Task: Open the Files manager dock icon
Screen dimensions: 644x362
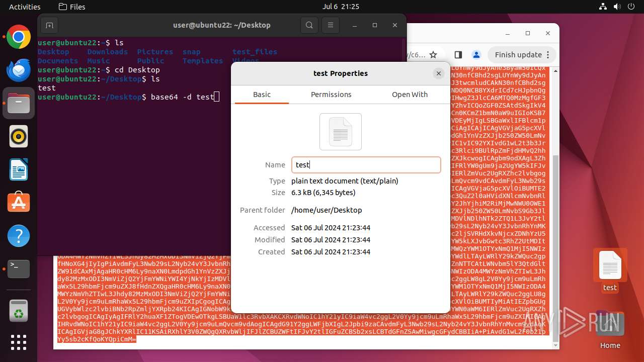Action: pos(19,103)
